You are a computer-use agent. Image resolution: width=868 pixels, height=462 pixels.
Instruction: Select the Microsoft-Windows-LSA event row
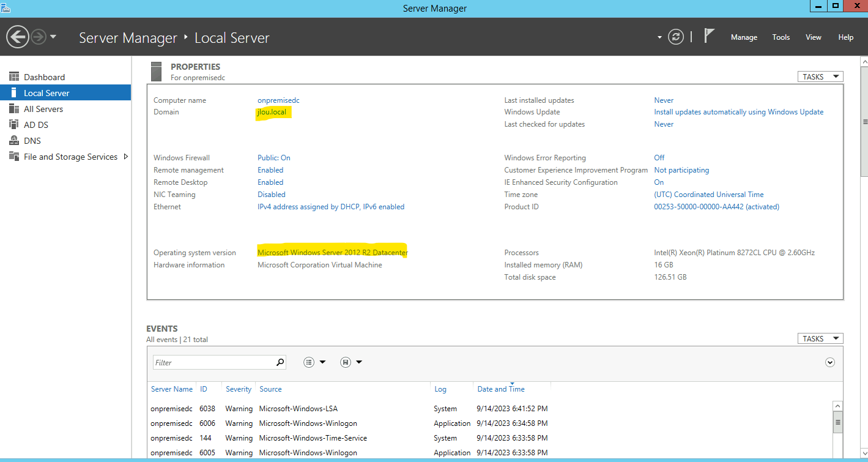[489, 409]
